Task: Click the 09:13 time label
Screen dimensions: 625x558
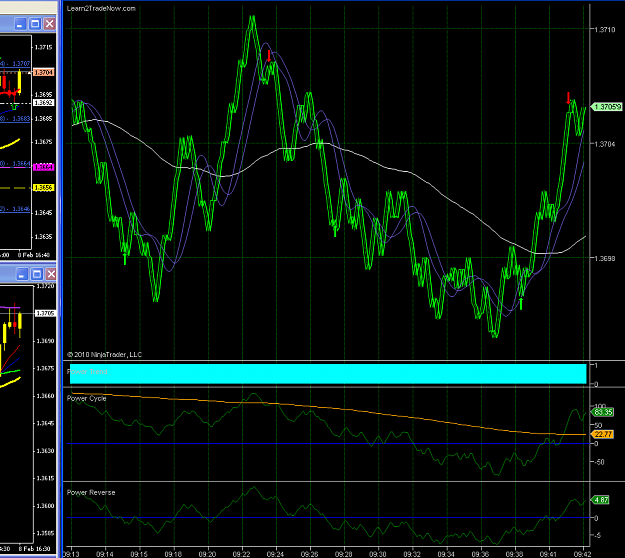Action: click(x=71, y=554)
